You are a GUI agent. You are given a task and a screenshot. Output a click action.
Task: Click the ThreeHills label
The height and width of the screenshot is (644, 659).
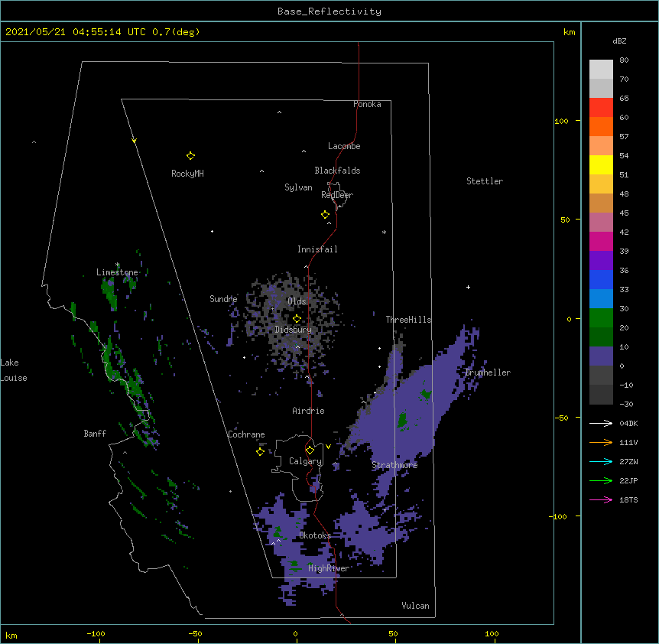[x=408, y=320]
